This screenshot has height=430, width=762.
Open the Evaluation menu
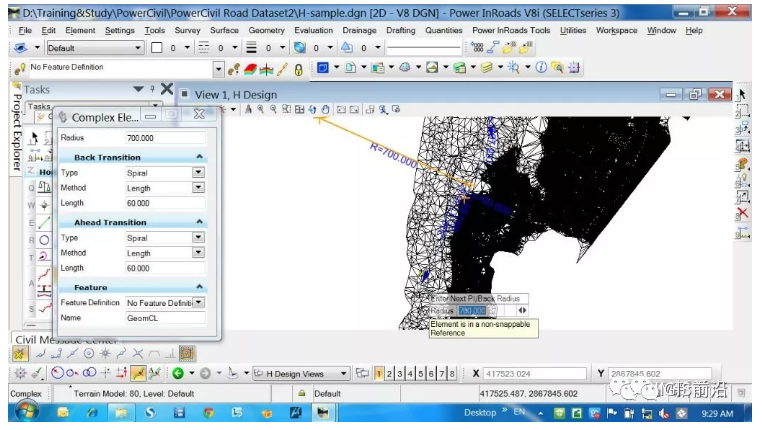313,30
